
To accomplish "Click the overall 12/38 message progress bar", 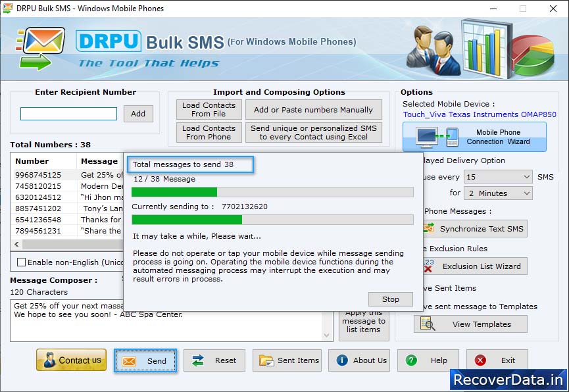I will pyautogui.click(x=272, y=192).
